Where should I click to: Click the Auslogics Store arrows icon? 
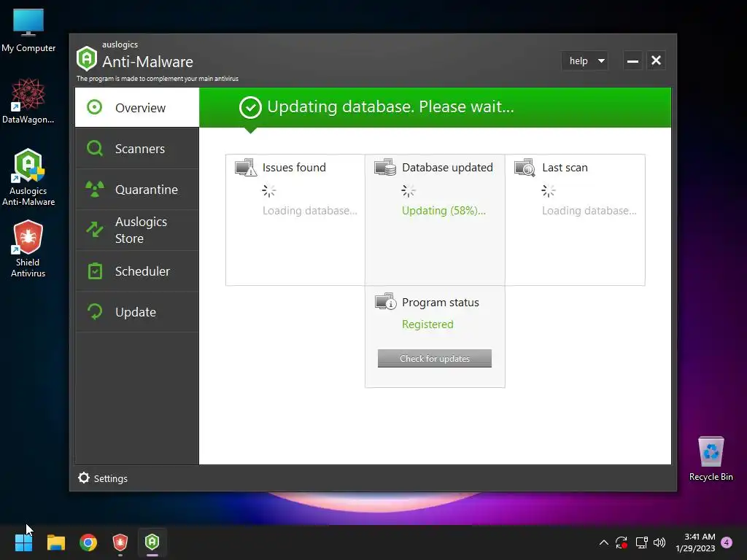point(95,230)
